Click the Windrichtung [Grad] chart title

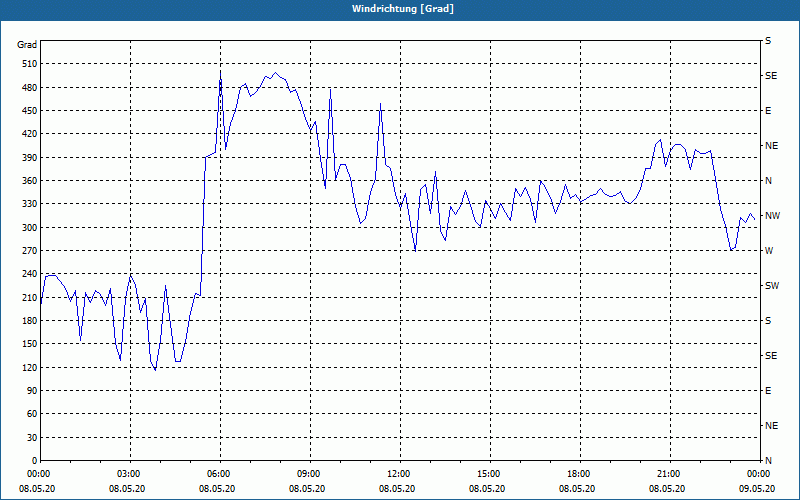click(x=403, y=9)
